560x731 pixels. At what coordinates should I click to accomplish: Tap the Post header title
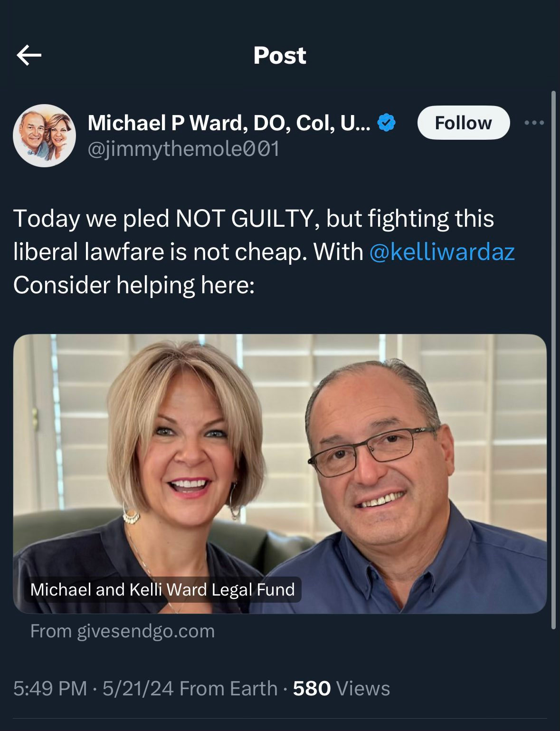click(280, 56)
